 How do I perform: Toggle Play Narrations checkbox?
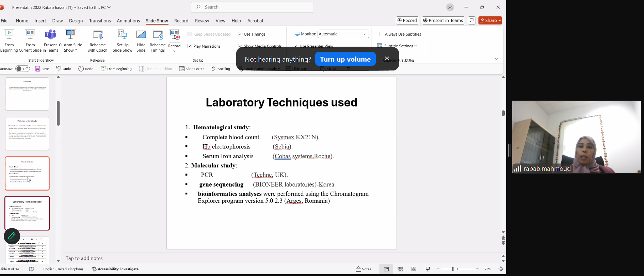(190, 46)
